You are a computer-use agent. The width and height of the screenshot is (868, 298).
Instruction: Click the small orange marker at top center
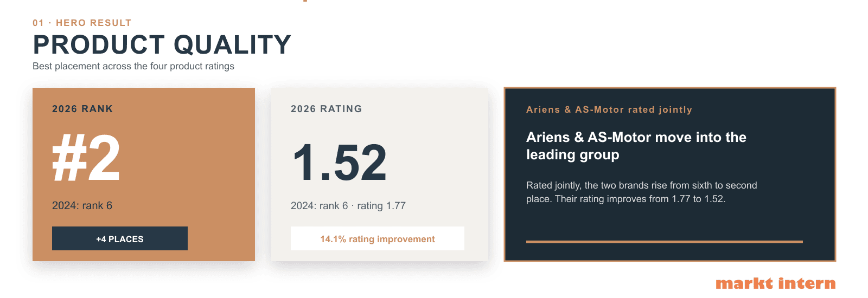(x=305, y=1)
